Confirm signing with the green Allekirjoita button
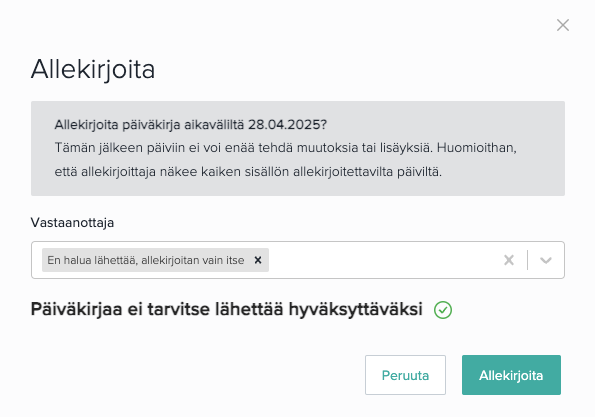 click(x=511, y=375)
